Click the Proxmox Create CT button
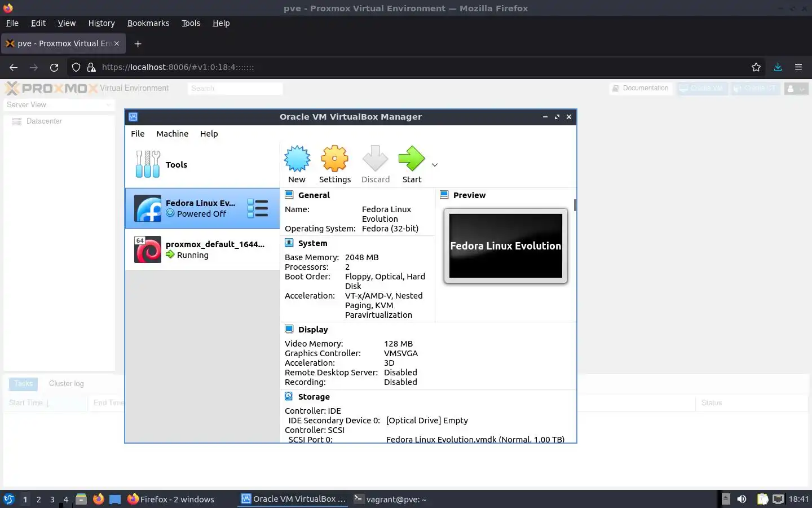Image resolution: width=812 pixels, height=508 pixels. pos(755,88)
